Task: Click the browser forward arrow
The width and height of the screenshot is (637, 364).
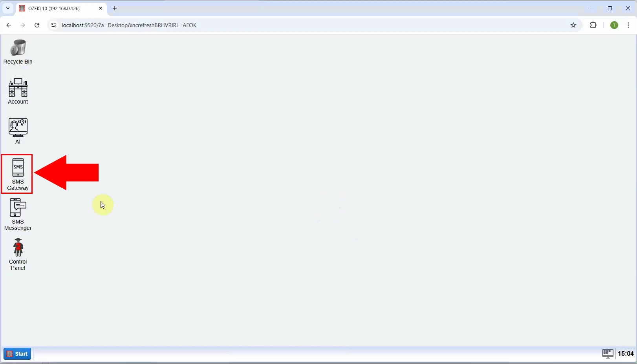Action: (23, 25)
